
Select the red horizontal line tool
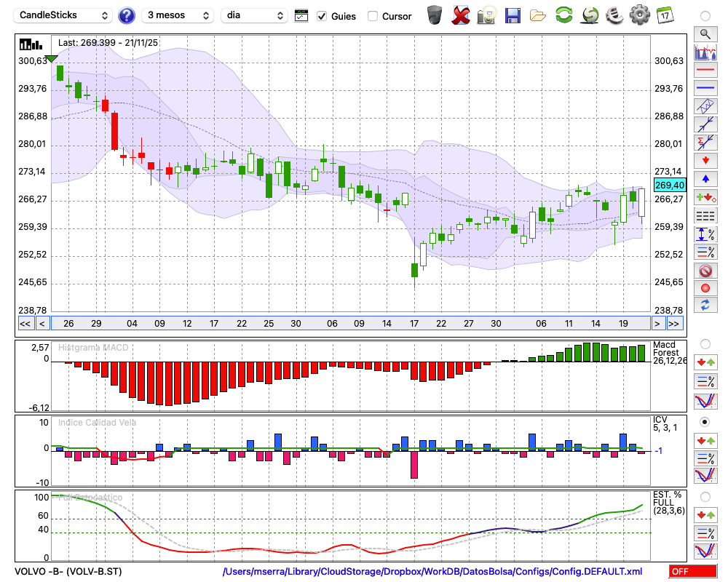[705, 70]
